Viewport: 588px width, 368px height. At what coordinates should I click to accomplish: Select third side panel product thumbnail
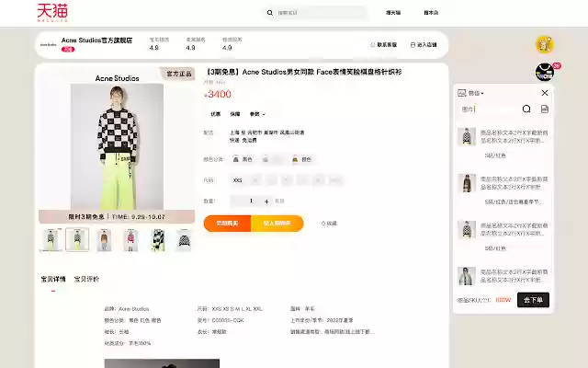[x=467, y=229]
